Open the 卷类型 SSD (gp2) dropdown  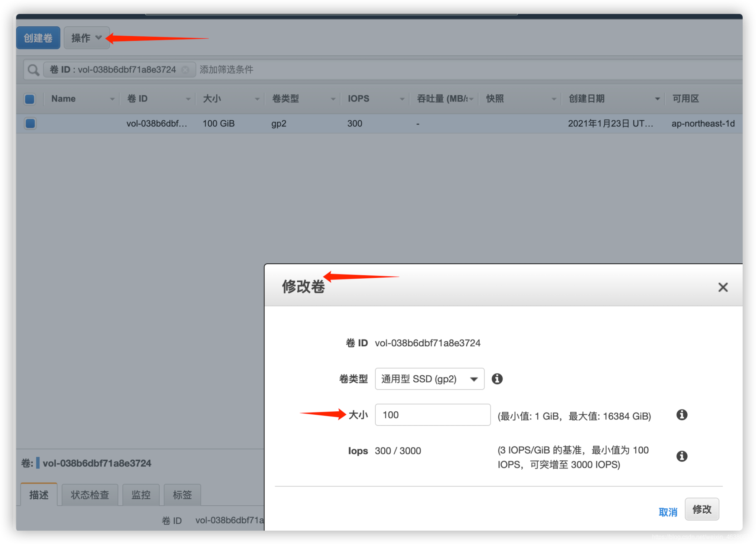pos(429,379)
